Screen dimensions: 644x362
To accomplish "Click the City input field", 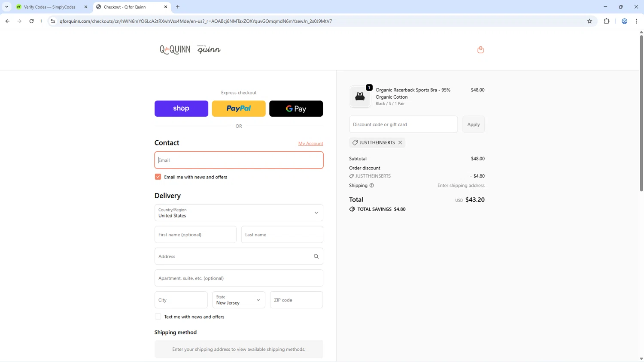I will click(181, 300).
